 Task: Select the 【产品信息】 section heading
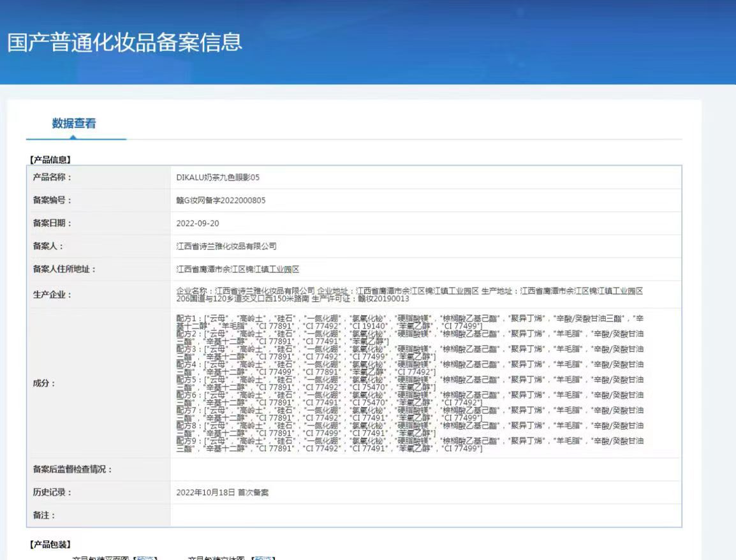[x=50, y=159]
